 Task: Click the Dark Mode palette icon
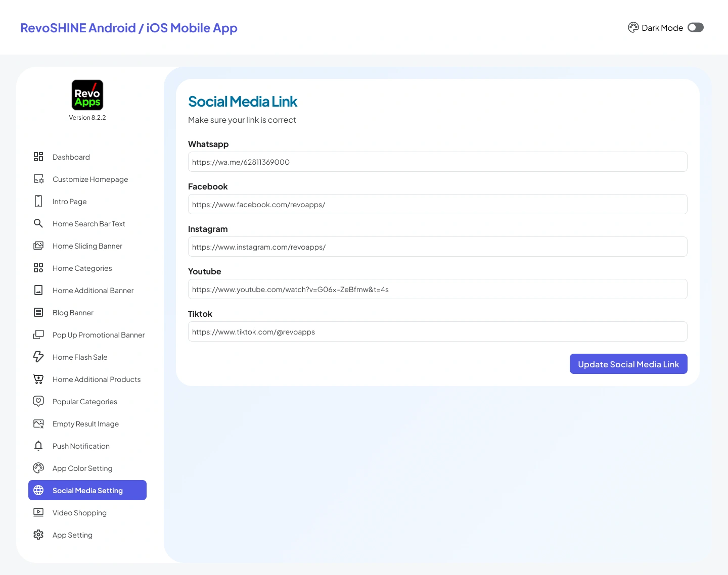tap(633, 27)
